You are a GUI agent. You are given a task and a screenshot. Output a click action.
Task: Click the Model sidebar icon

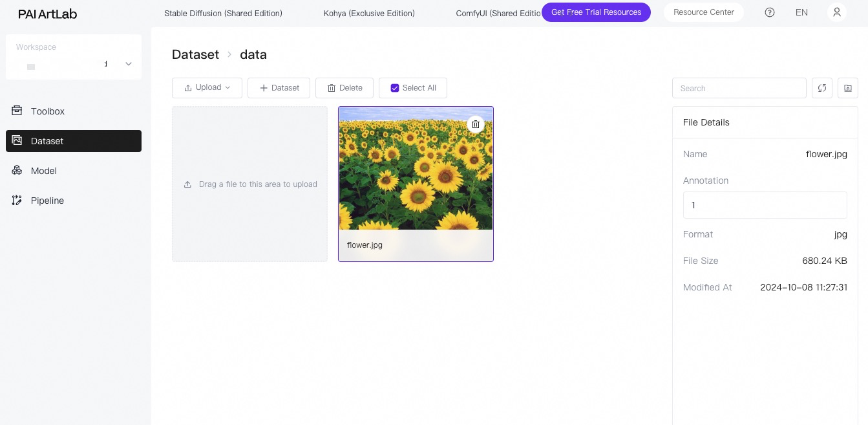tap(17, 170)
